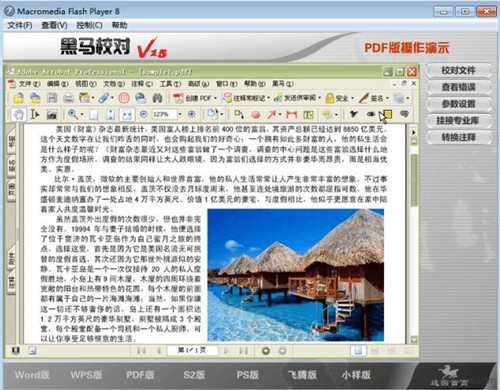Open the Acrobat 工具 menu
This screenshot has height=390, width=500.
[x=170, y=84]
